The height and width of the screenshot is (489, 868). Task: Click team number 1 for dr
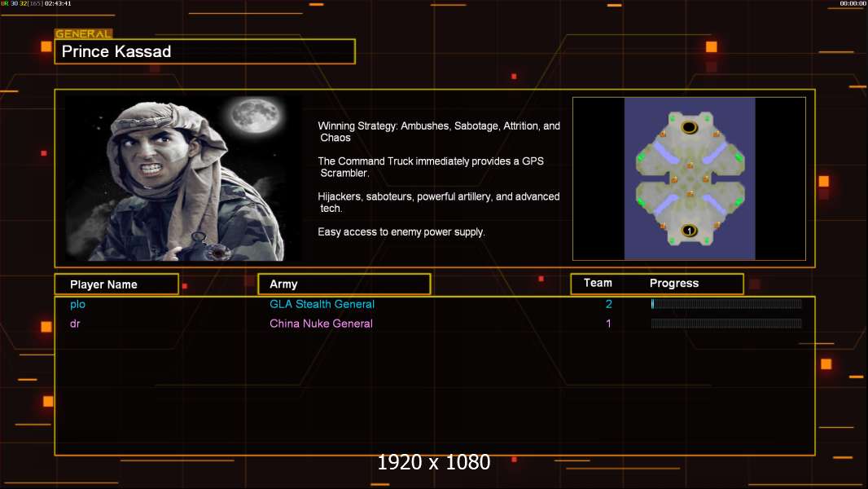[x=608, y=324]
